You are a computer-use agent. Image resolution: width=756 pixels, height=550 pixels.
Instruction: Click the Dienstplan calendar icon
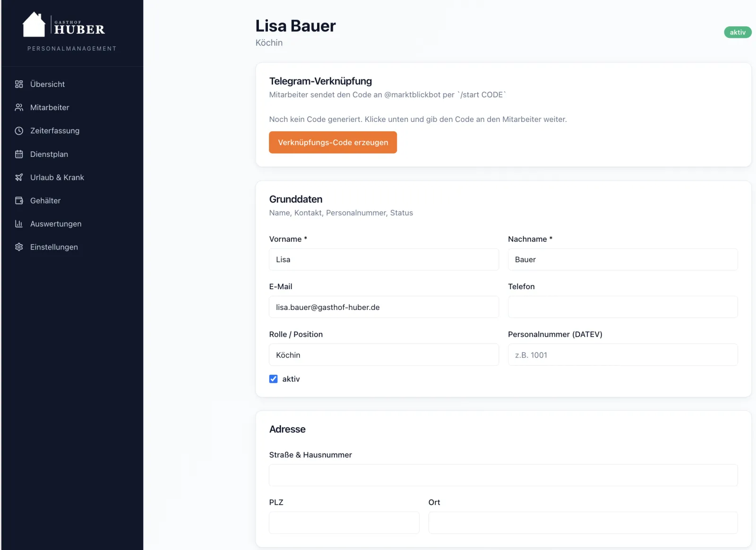[x=19, y=154]
